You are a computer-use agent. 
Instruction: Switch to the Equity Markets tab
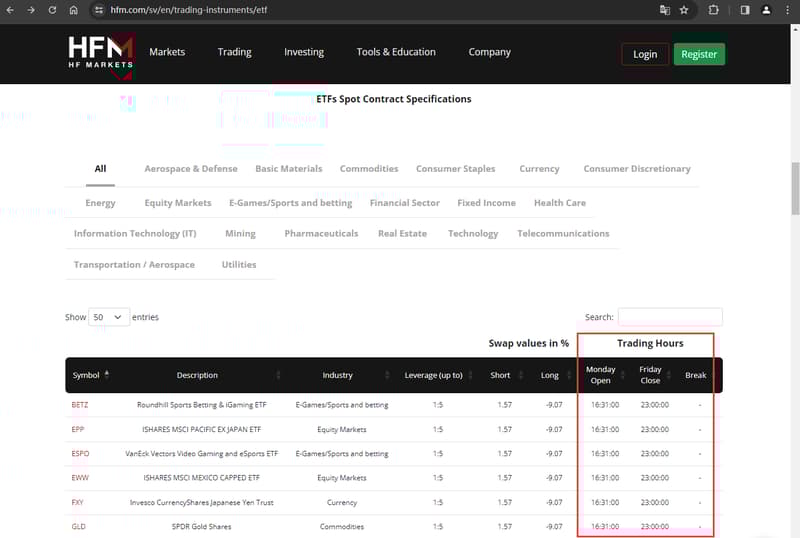click(178, 203)
